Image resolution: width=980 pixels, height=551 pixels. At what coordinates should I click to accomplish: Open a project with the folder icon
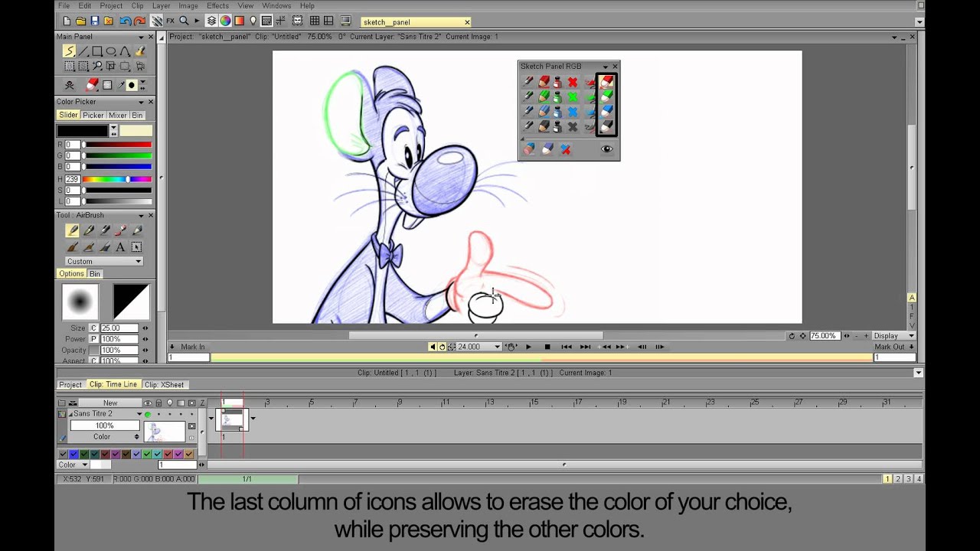click(x=80, y=21)
